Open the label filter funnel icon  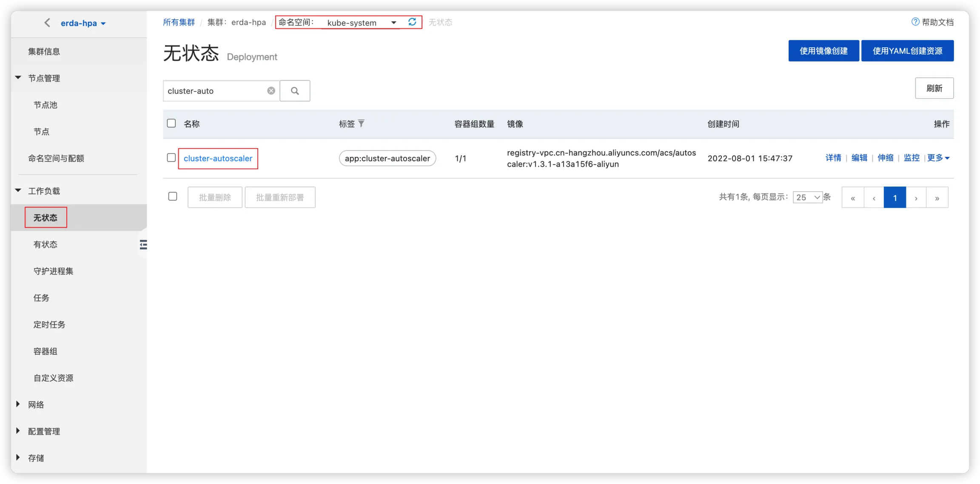pos(361,124)
